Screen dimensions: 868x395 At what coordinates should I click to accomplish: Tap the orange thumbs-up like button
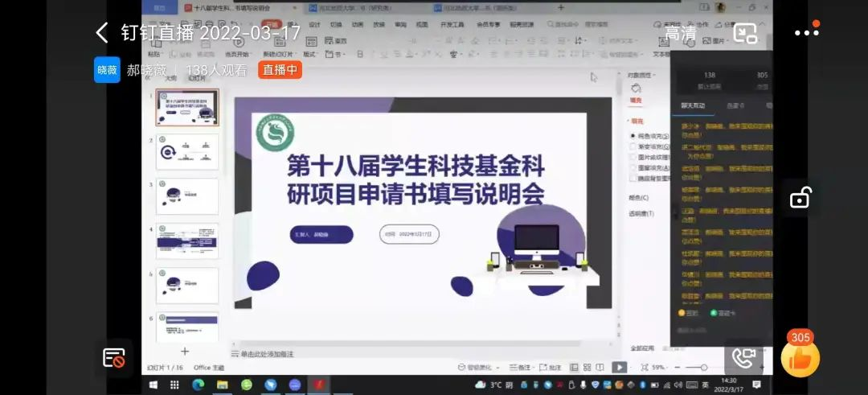pos(800,359)
